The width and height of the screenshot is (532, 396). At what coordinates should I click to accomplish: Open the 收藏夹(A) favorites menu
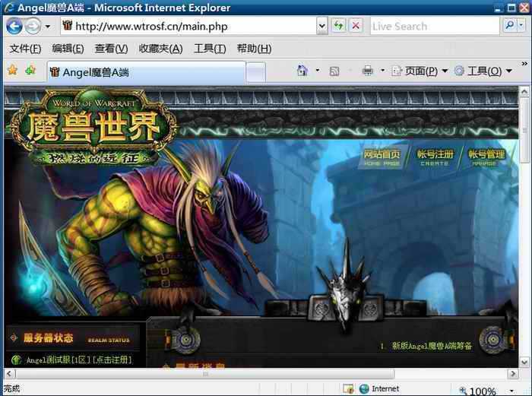[x=160, y=49]
